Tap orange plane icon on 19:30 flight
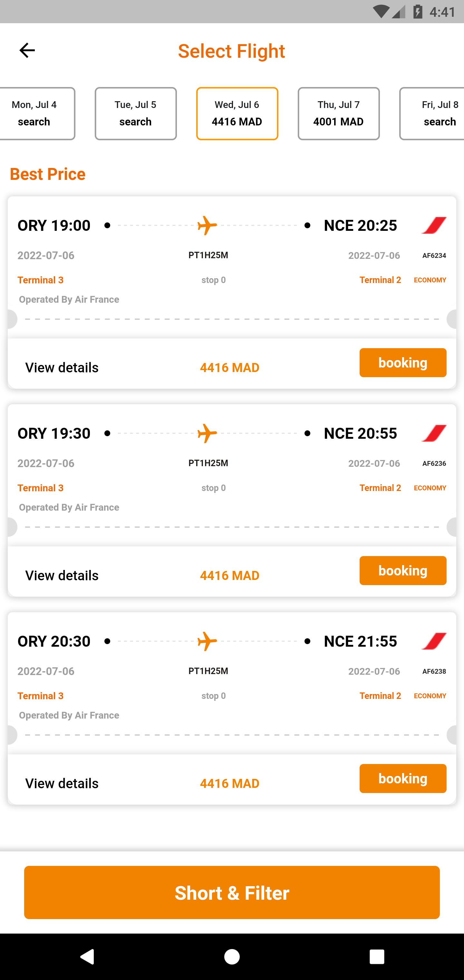This screenshot has height=980, width=464. [x=207, y=433]
